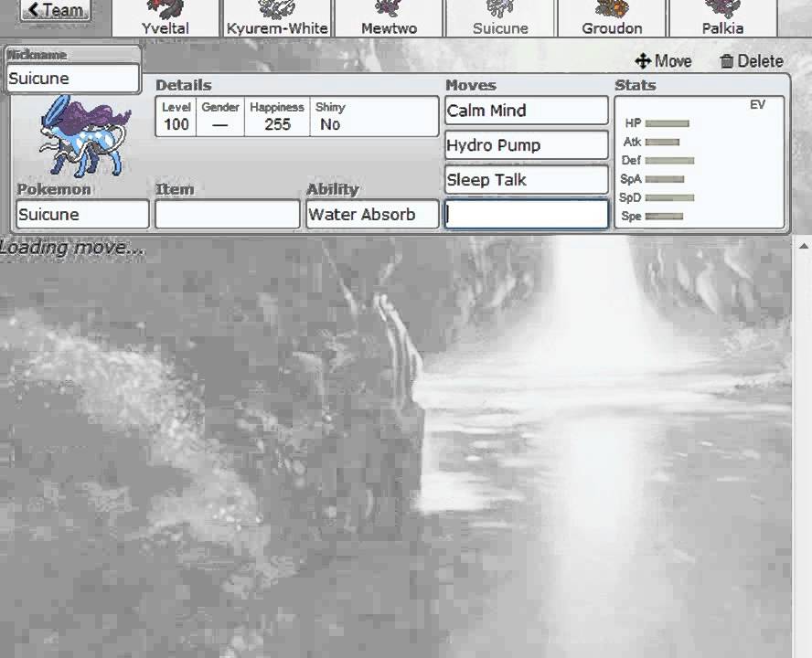812x658 pixels.
Task: Click the SpD stat bar
Action: (669, 197)
